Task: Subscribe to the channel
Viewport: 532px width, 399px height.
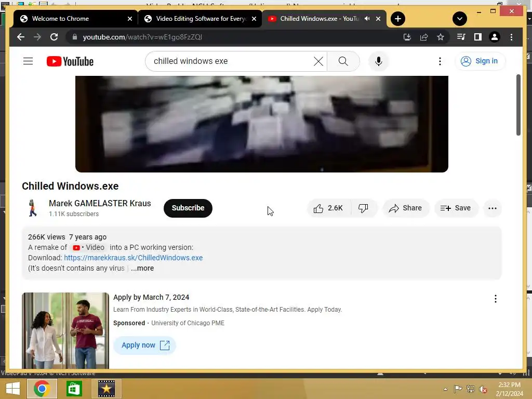Action: [x=188, y=208]
